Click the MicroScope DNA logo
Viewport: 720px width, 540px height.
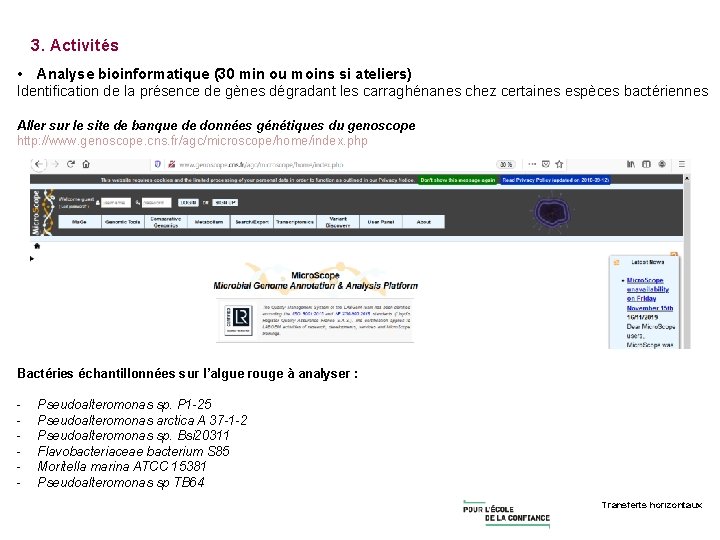tap(42, 213)
